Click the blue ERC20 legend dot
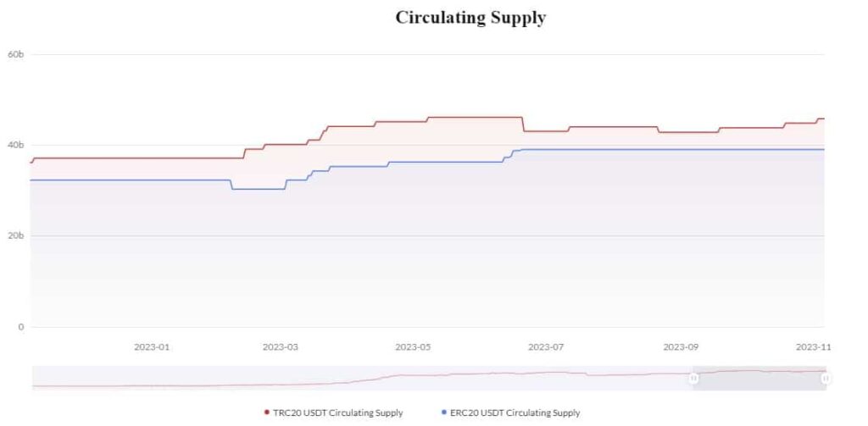The width and height of the screenshot is (868, 426). pyautogui.click(x=444, y=413)
